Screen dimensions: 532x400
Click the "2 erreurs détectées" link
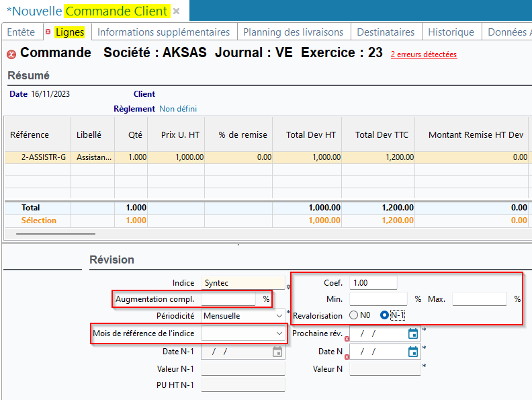coord(423,54)
